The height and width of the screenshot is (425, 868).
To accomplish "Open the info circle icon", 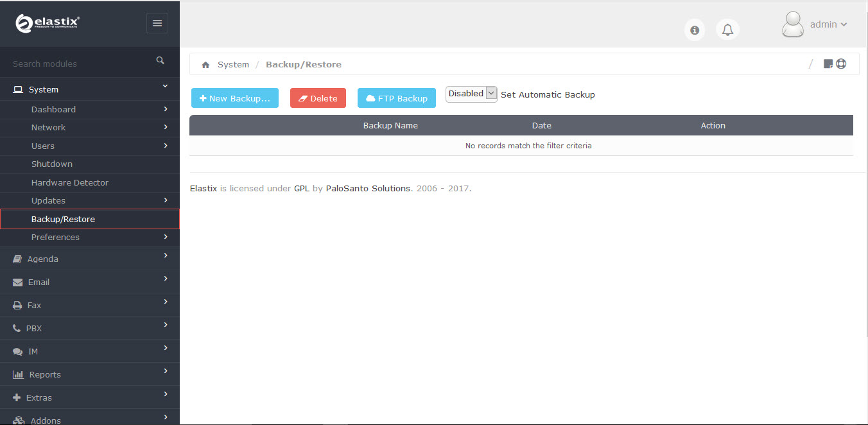I will (x=695, y=30).
